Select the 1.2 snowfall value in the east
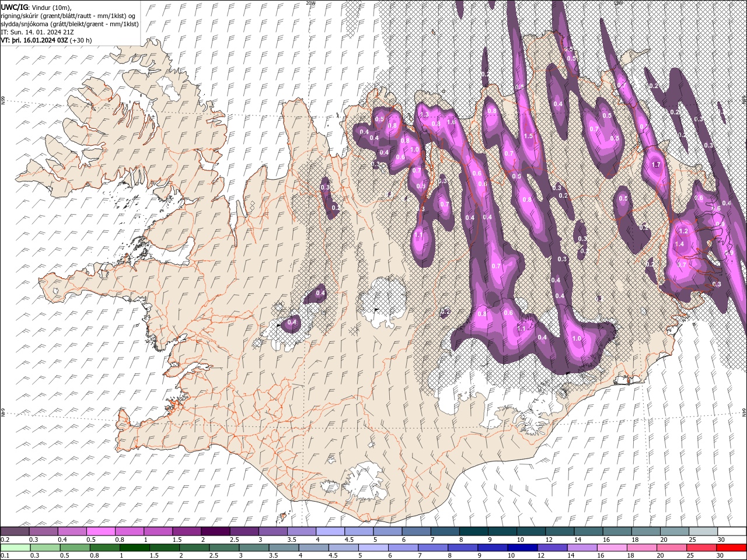Screen dimensions: 747x560 point(684,232)
